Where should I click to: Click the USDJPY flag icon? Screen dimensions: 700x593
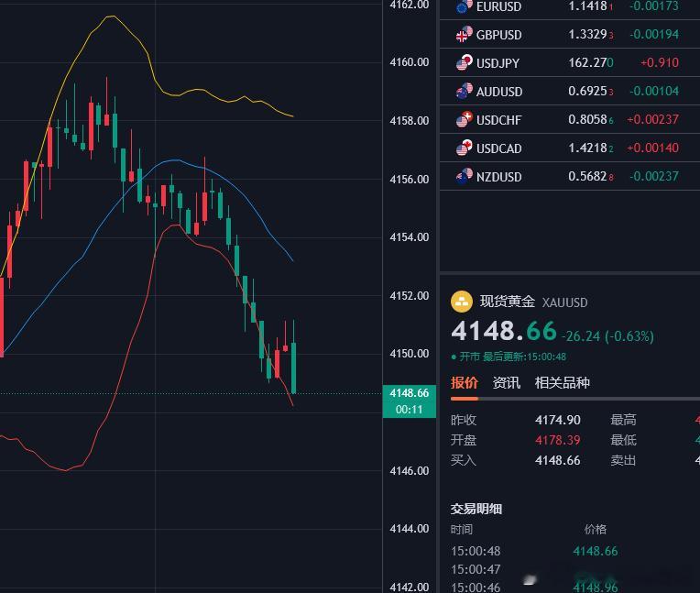[465, 62]
